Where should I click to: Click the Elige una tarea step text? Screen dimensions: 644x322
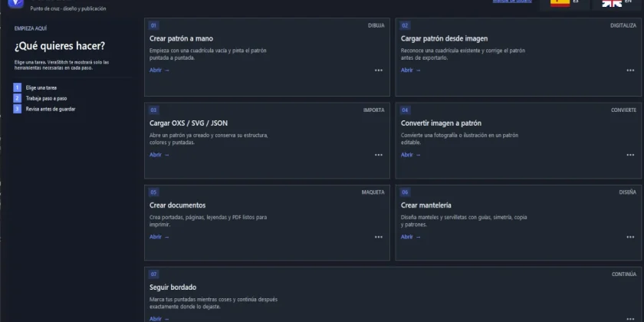[41, 88]
